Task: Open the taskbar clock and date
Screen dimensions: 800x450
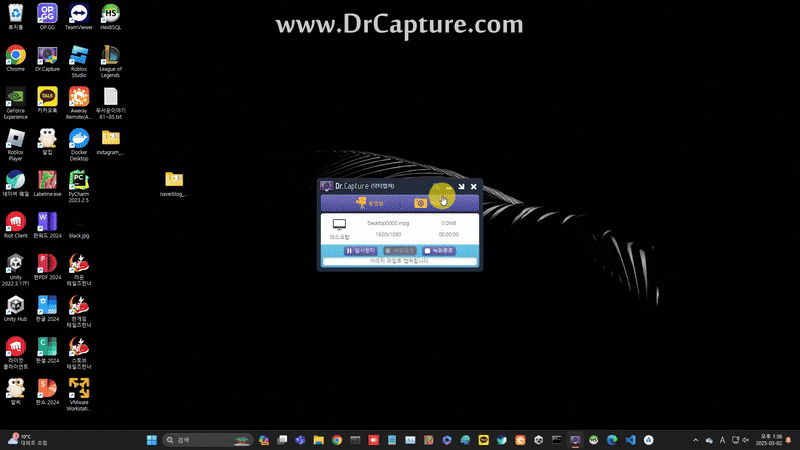Action: [x=771, y=440]
